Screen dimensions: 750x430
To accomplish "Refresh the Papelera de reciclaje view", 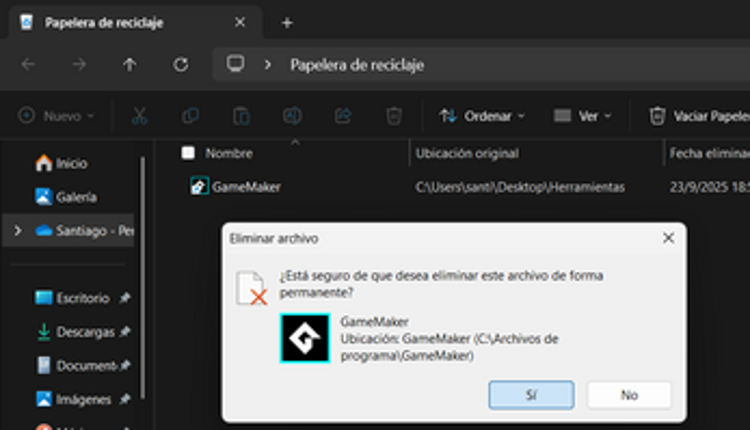I will pyautogui.click(x=180, y=64).
